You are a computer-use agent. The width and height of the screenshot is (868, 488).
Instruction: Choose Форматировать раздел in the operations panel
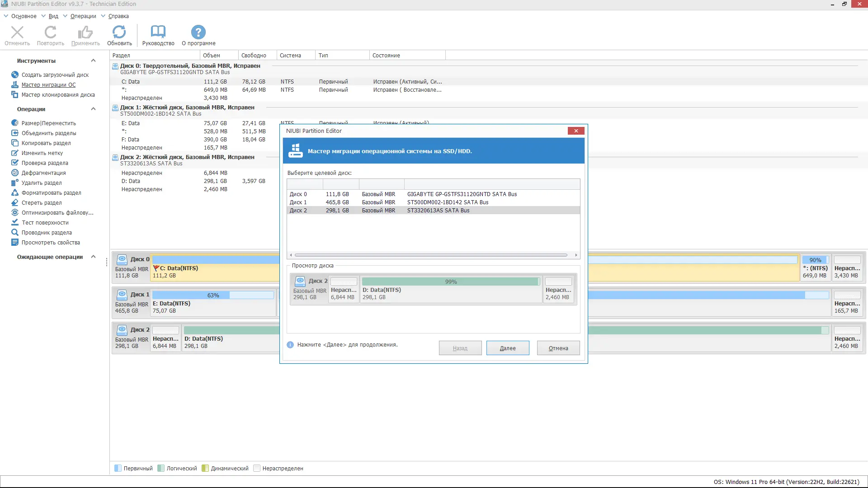click(x=51, y=193)
